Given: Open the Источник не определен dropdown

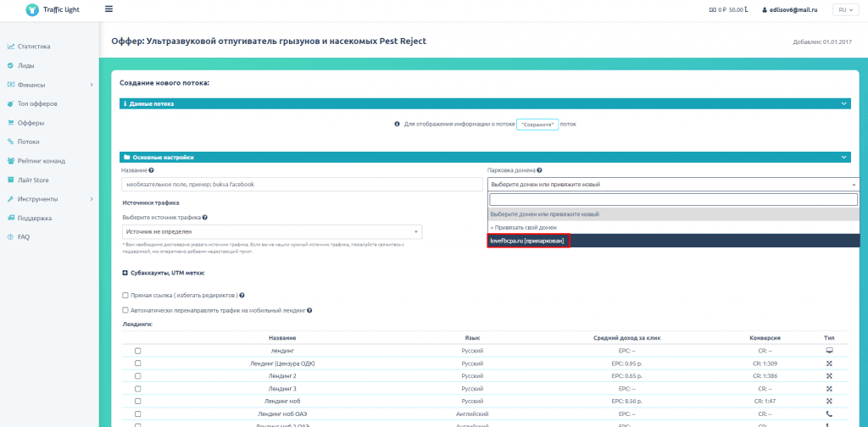Looking at the screenshot, I should (272, 232).
